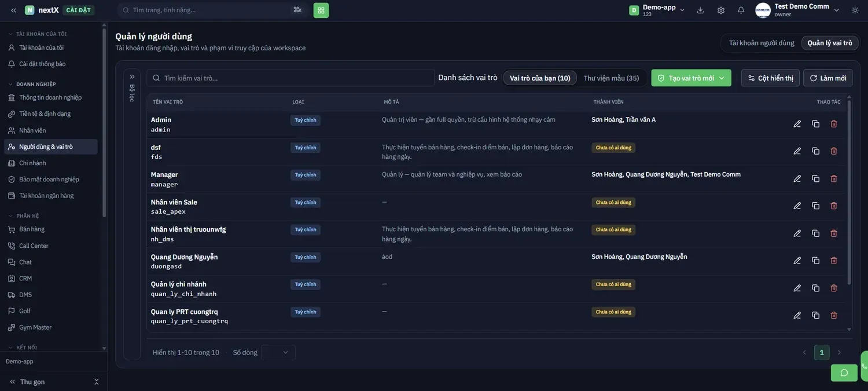Open Tài khoản ngân hàng in sidebar

[x=51, y=195]
